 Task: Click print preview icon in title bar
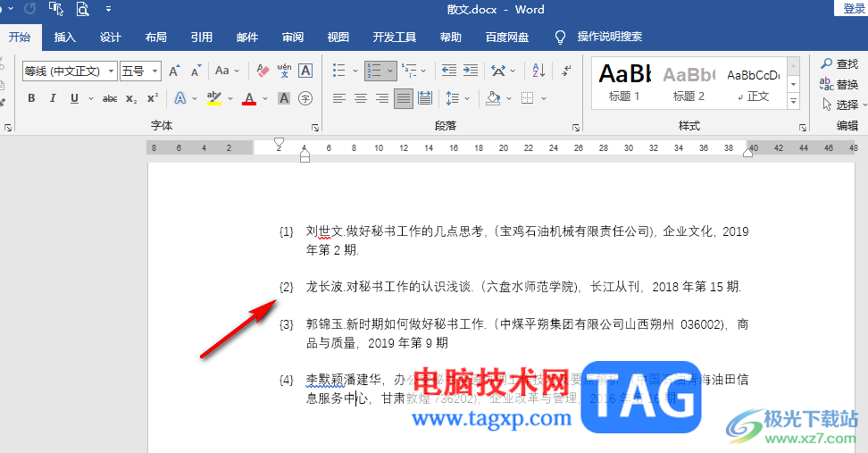click(82, 9)
